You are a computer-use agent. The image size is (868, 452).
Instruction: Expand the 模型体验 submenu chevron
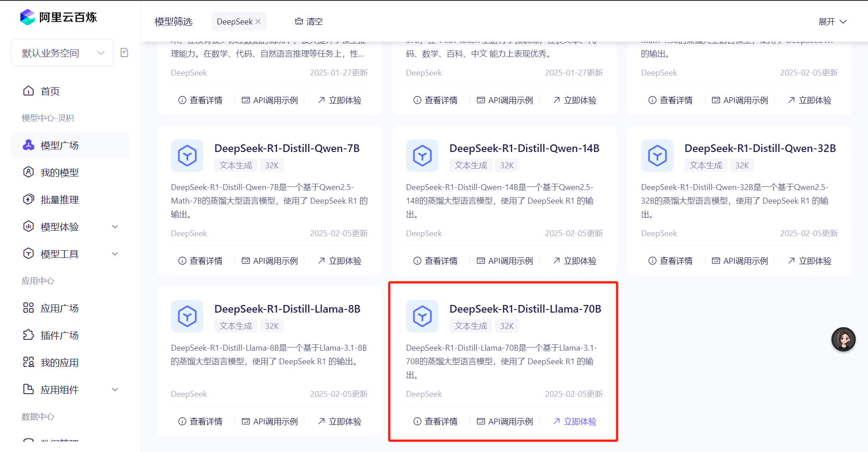pyautogui.click(x=115, y=227)
